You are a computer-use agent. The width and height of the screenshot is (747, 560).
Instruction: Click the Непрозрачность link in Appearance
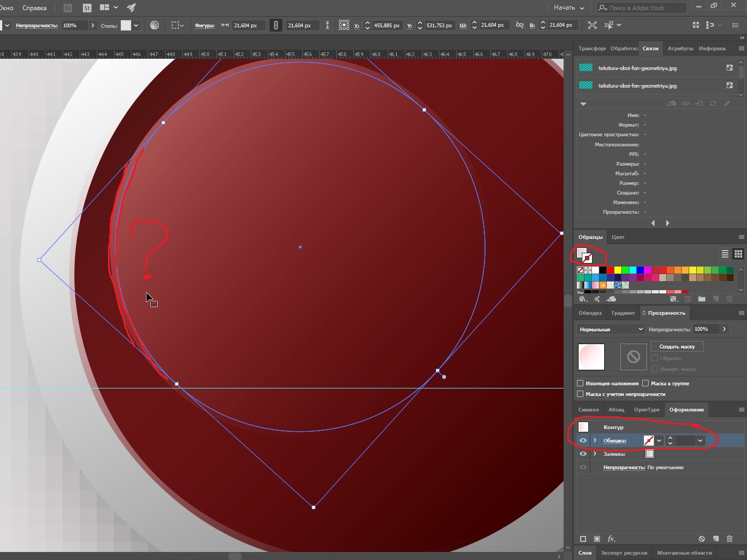pyautogui.click(x=624, y=467)
